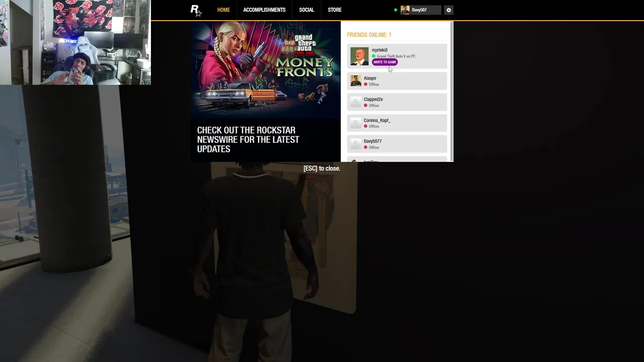The image size is (644, 362).
Task: Open the ACCOMPLISHMENTS tab
Action: (264, 10)
